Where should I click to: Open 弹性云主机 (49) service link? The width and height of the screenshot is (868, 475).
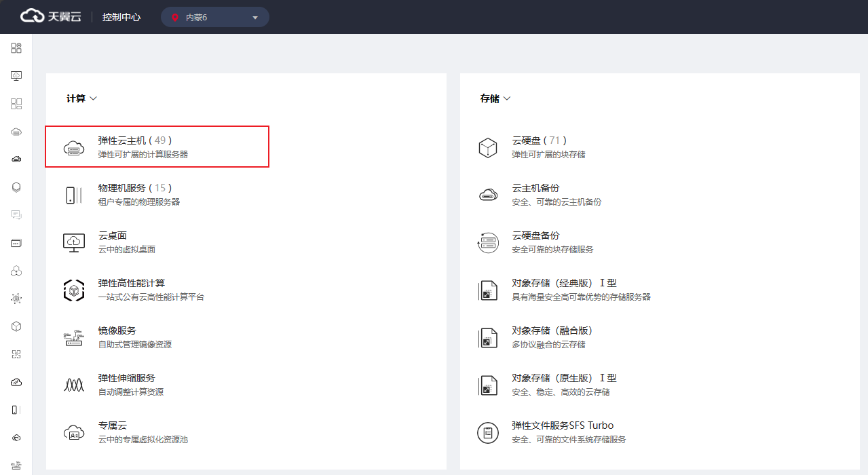135,140
